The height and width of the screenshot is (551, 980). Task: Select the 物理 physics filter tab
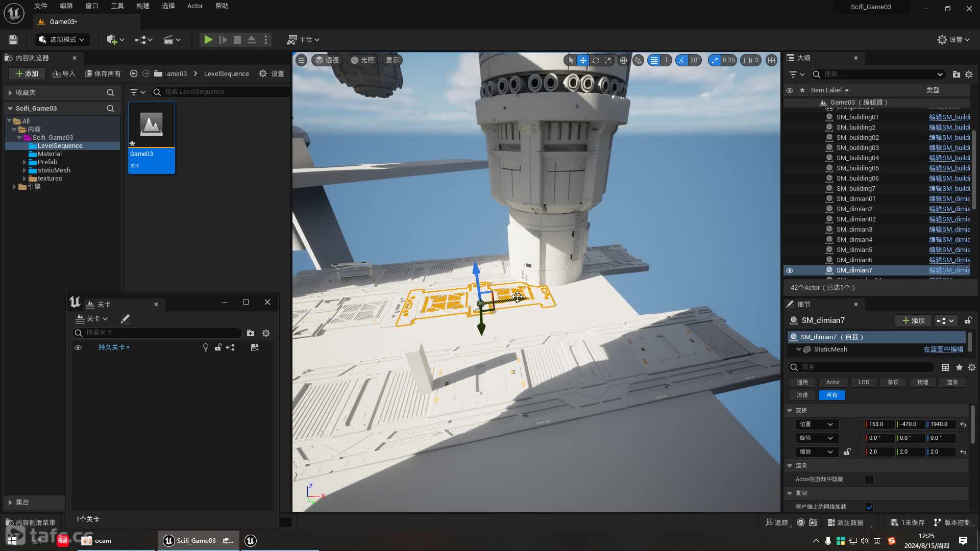pyautogui.click(x=922, y=382)
